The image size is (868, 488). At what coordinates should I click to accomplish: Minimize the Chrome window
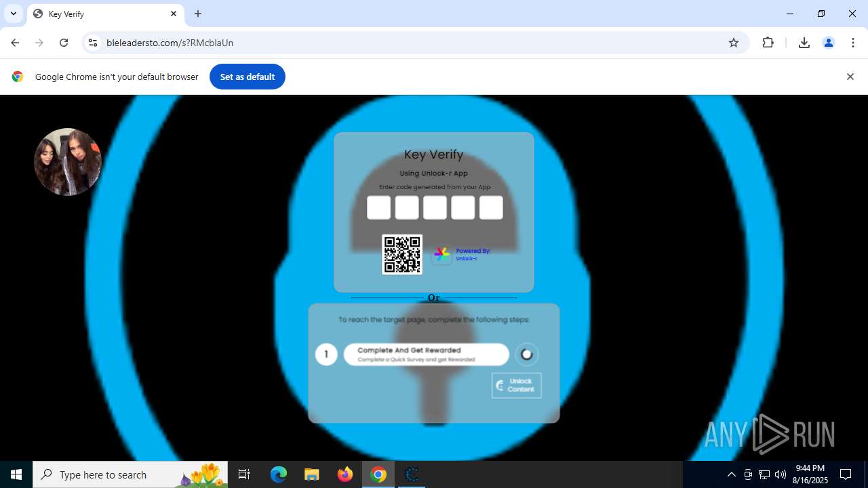pos(790,14)
